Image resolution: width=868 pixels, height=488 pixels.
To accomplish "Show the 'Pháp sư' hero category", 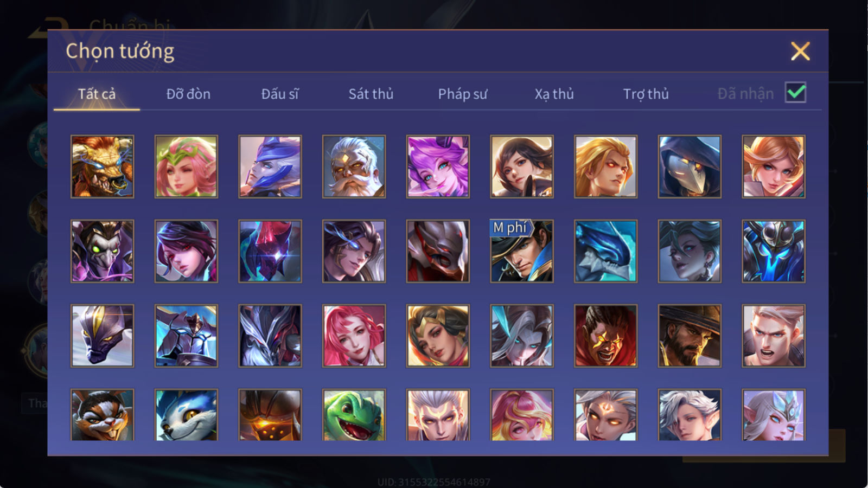I will coord(463,94).
